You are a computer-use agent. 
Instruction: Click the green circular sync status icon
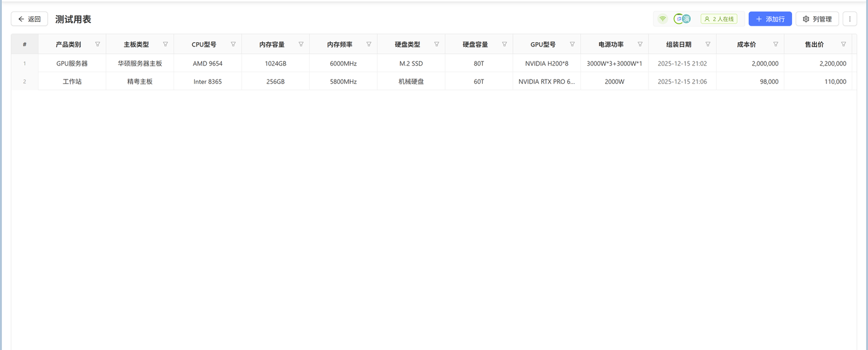point(678,19)
